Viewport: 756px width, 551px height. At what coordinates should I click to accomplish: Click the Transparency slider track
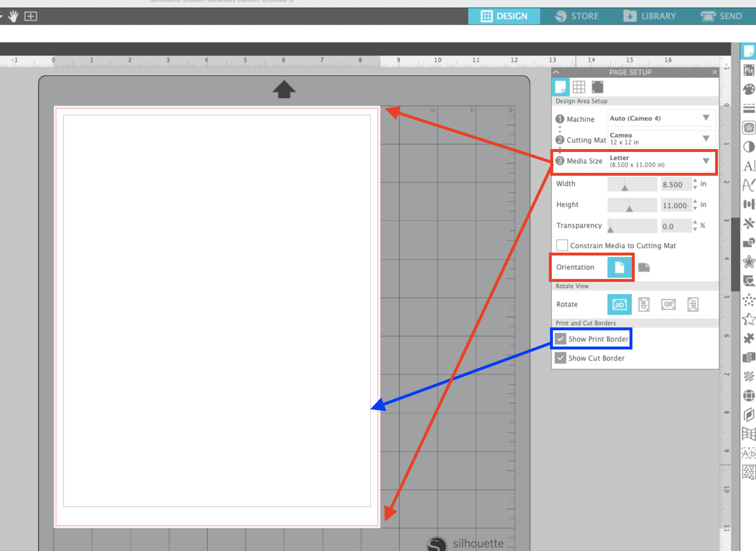pos(632,226)
